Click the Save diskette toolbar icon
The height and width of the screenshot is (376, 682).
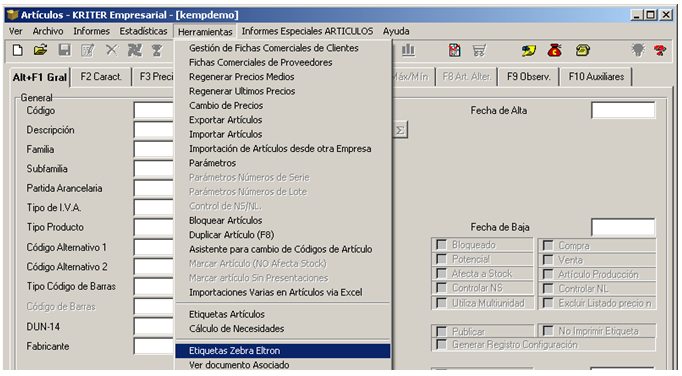click(64, 50)
